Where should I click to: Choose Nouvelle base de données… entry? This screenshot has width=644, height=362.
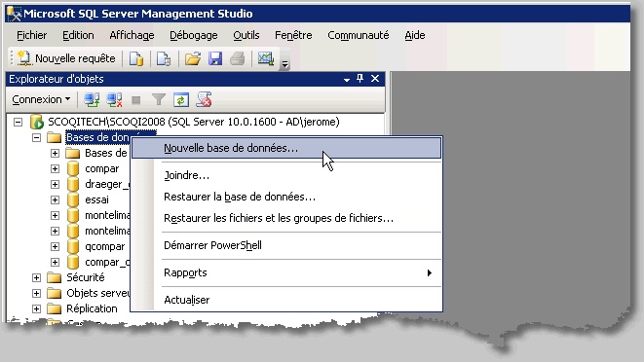[286, 148]
